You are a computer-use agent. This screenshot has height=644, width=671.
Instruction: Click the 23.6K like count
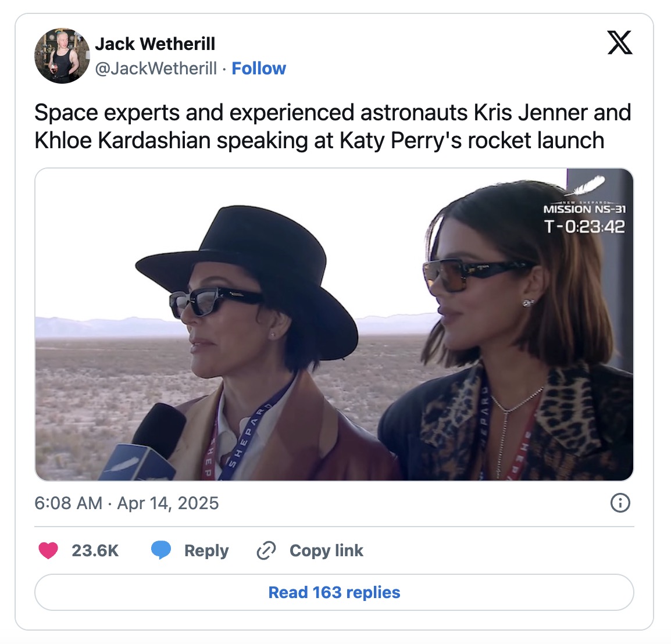(95, 550)
